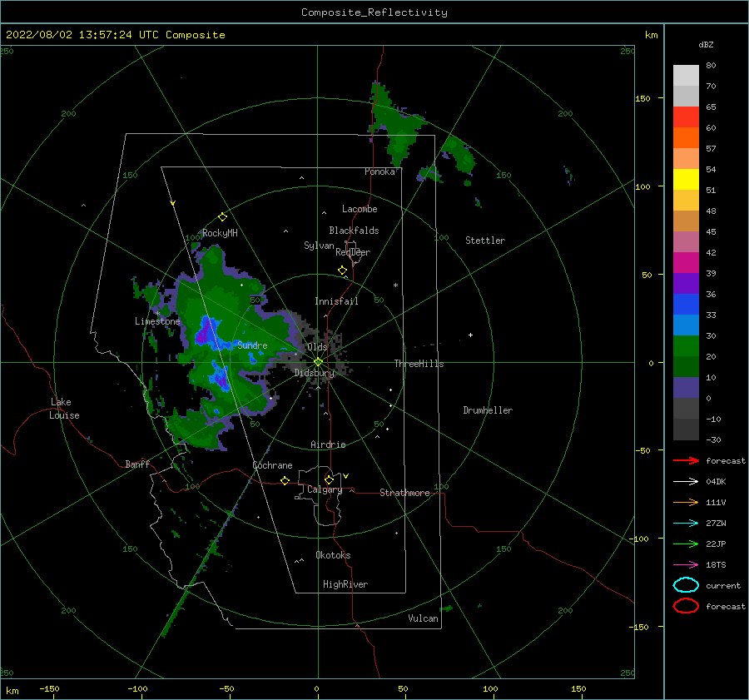Click the yellow diamond marker south of RedDeer
749x700 pixels.
pos(342,271)
